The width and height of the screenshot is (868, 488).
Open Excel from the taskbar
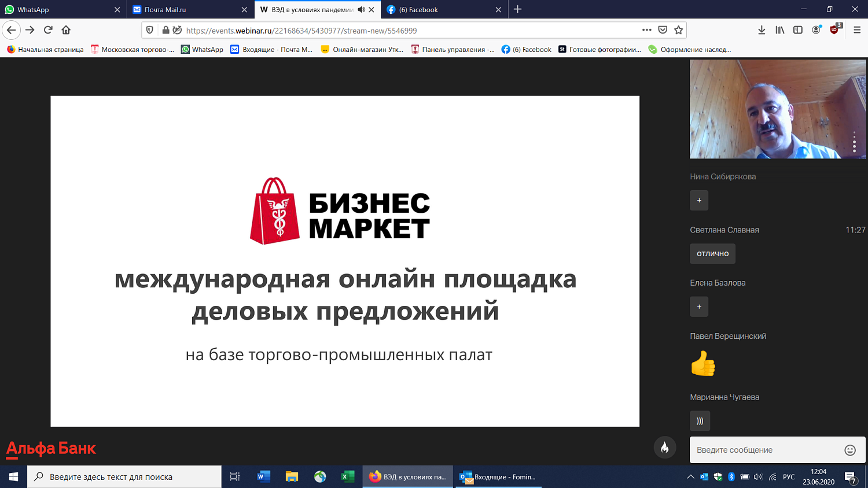(x=348, y=476)
